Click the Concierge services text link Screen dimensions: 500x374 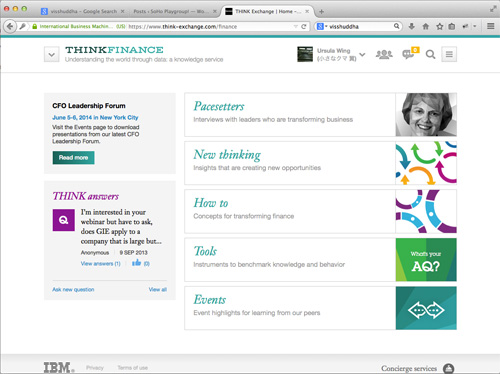pyautogui.click(x=409, y=368)
